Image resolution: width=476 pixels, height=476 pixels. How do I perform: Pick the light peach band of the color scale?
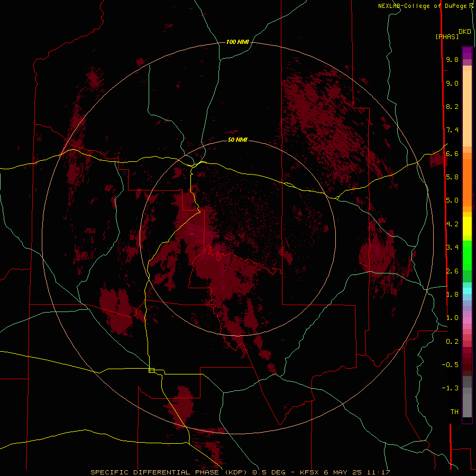(x=467, y=108)
